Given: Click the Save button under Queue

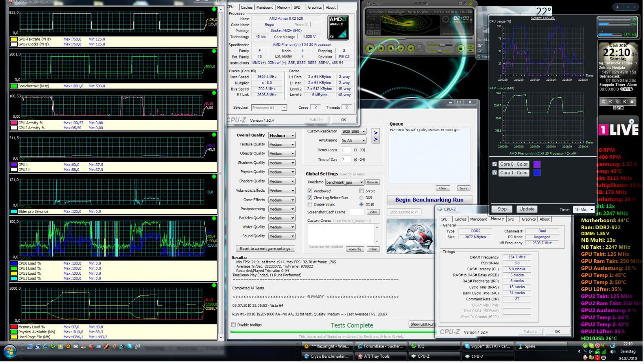Looking at the screenshot, I should [463, 188].
